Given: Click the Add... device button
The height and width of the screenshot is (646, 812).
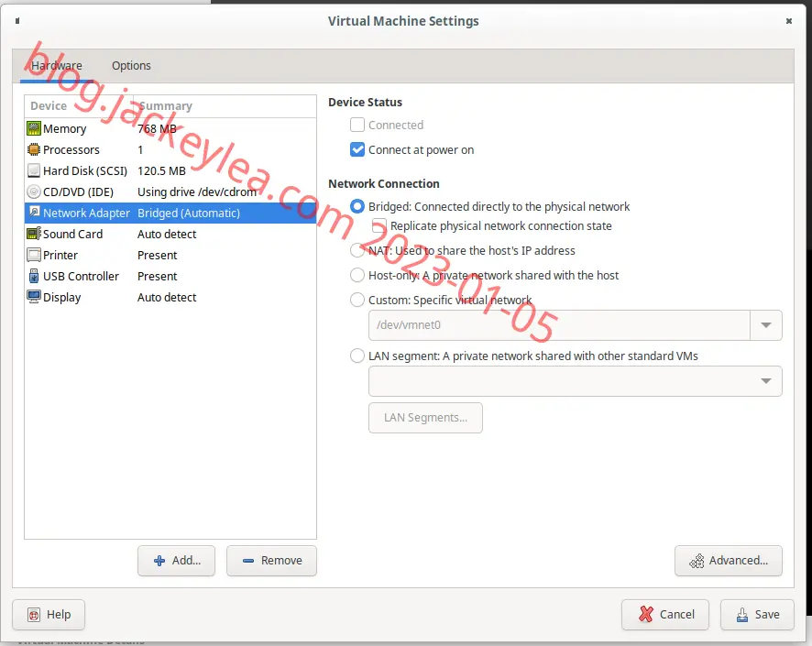Looking at the screenshot, I should point(176,561).
